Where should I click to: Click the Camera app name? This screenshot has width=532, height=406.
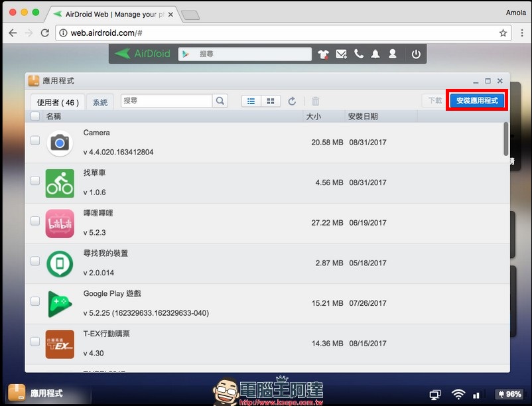[x=97, y=133]
